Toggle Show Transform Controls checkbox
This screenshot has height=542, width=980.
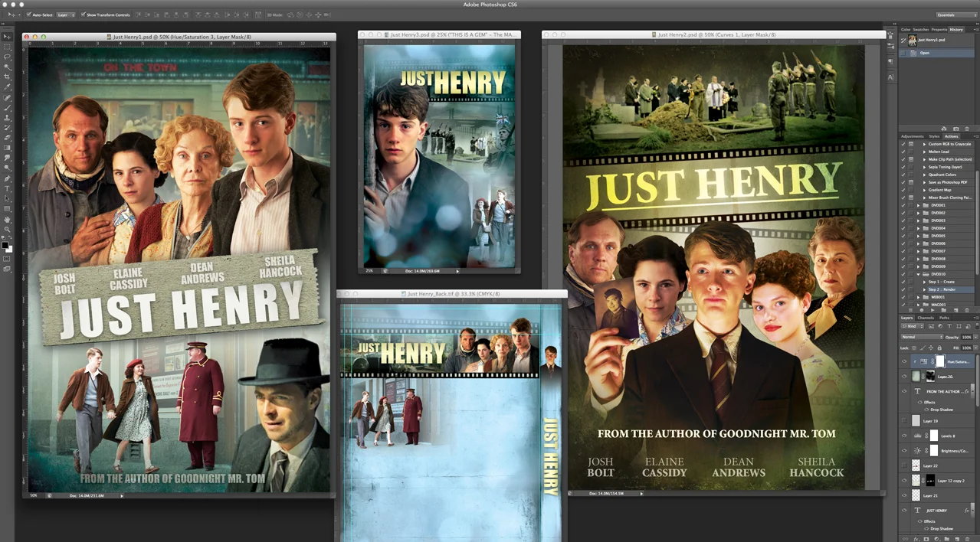pyautogui.click(x=82, y=15)
